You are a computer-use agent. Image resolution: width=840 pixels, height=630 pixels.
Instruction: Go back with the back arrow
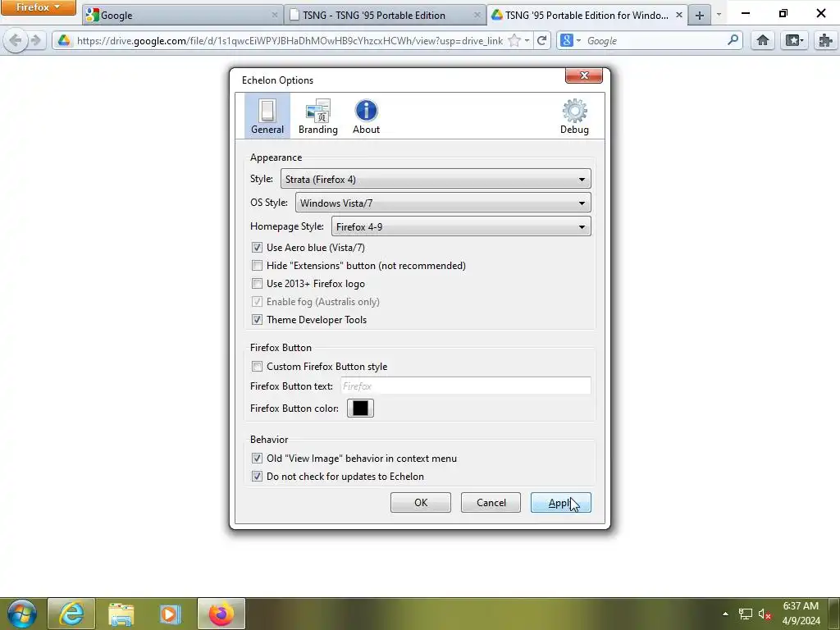click(x=15, y=40)
